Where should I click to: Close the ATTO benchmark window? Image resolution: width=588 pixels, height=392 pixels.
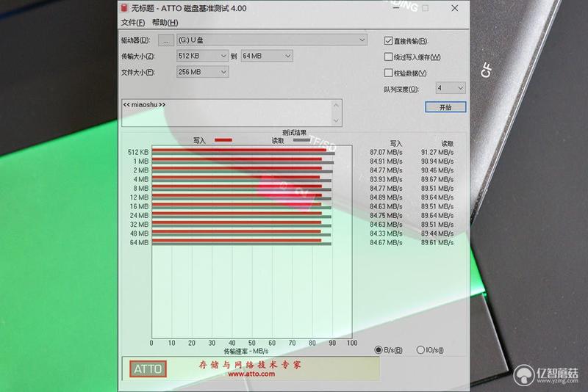[x=454, y=8]
